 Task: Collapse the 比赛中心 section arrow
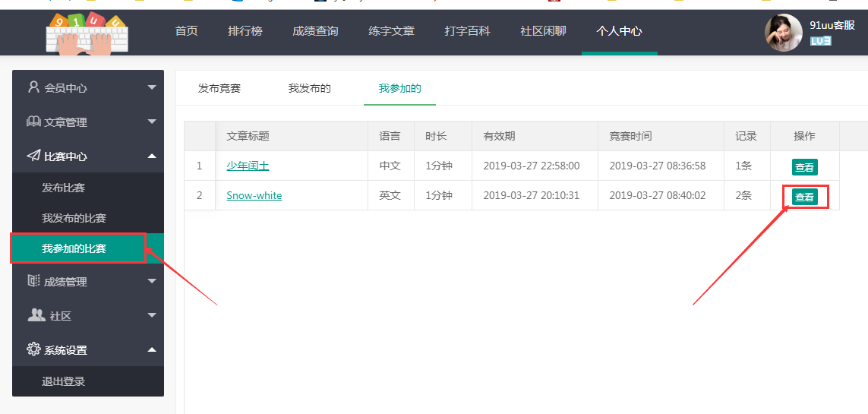pos(152,156)
